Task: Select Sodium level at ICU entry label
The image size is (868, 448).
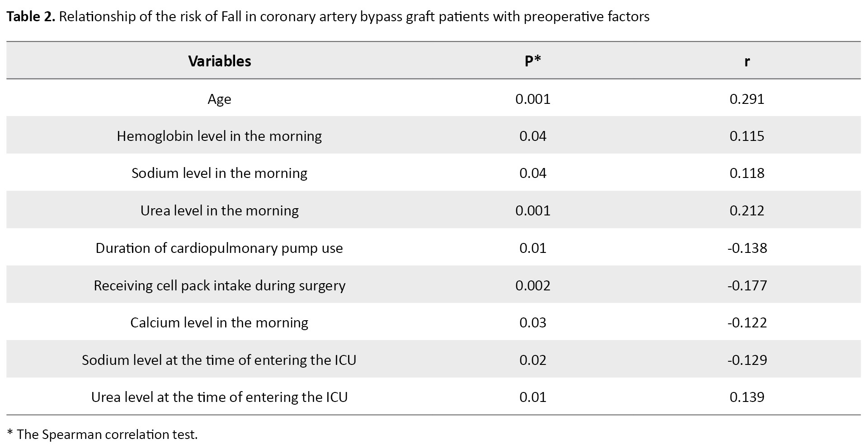Action: tap(219, 360)
